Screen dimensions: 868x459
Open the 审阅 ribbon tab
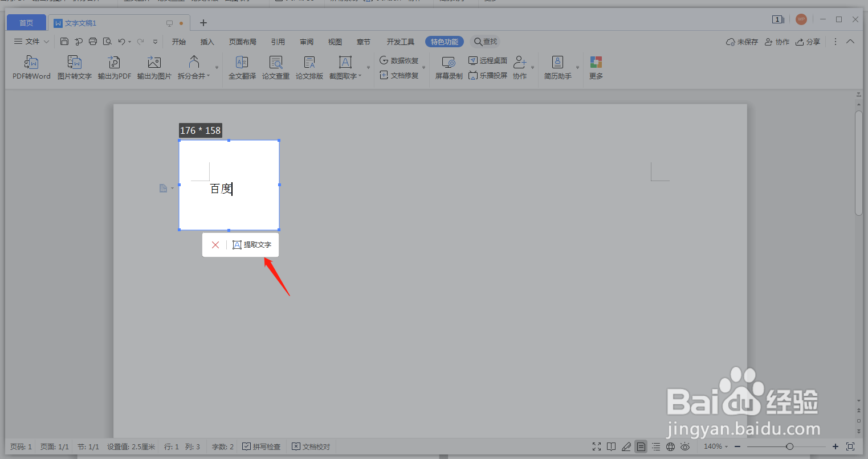306,41
